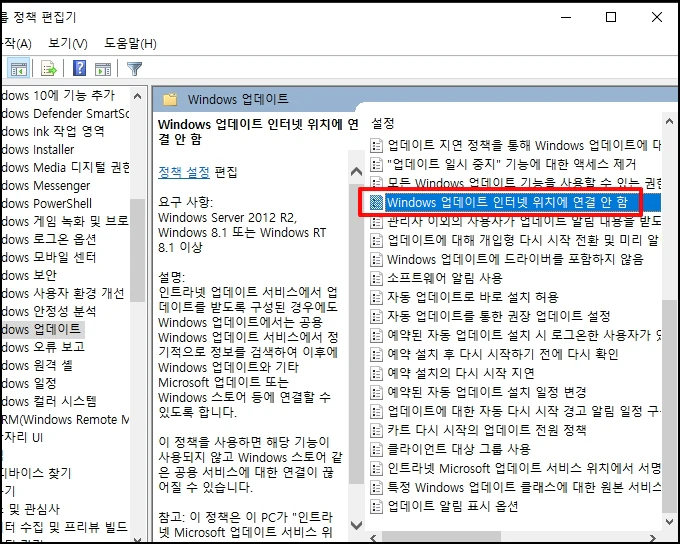Click description pane scroll down arrow
The height and width of the screenshot is (544, 680).
(356, 525)
